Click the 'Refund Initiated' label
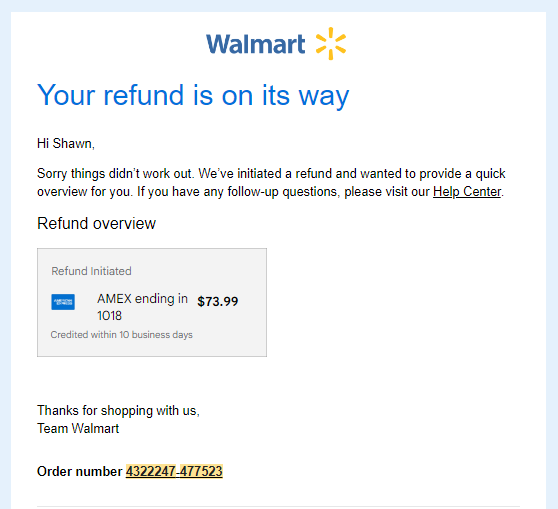Viewport: 558px width, 509px height. tap(91, 271)
